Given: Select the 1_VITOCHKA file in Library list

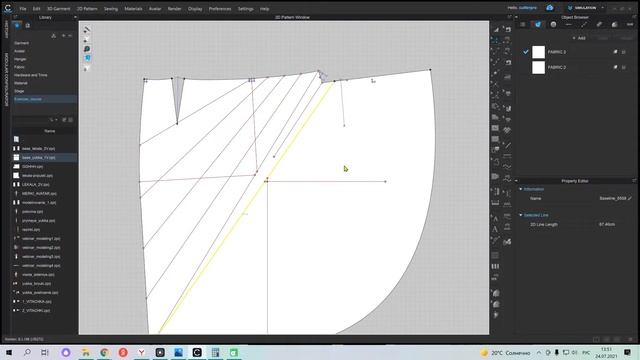Looking at the screenshot, I should tap(36, 302).
